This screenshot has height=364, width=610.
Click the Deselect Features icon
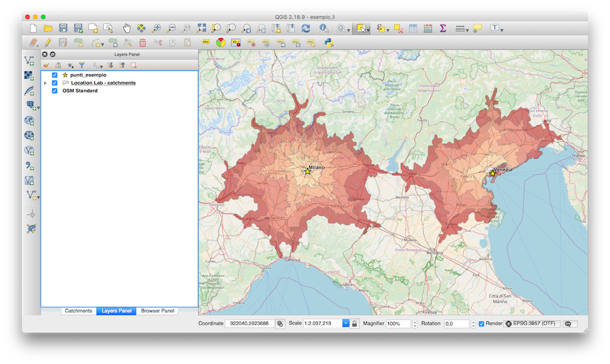(x=399, y=28)
